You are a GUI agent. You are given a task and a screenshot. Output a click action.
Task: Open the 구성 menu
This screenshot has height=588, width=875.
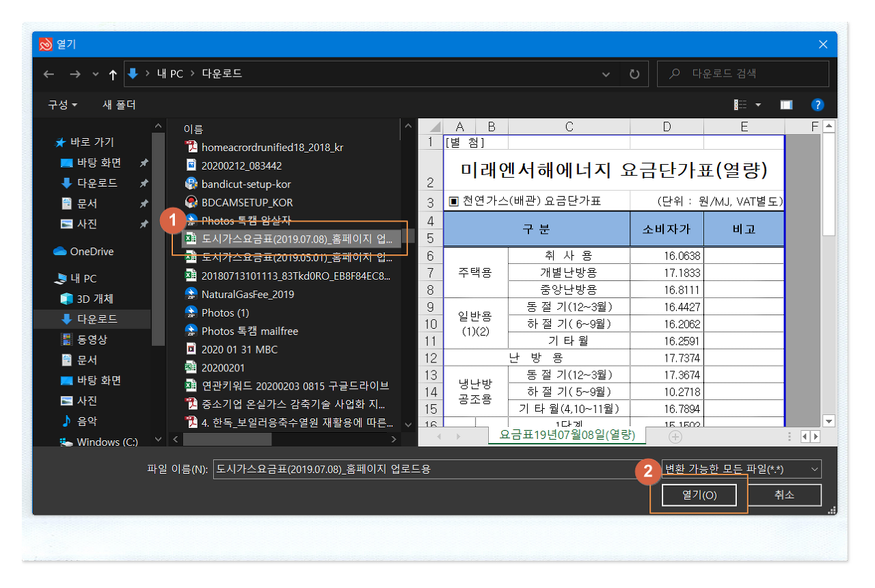tap(62, 105)
